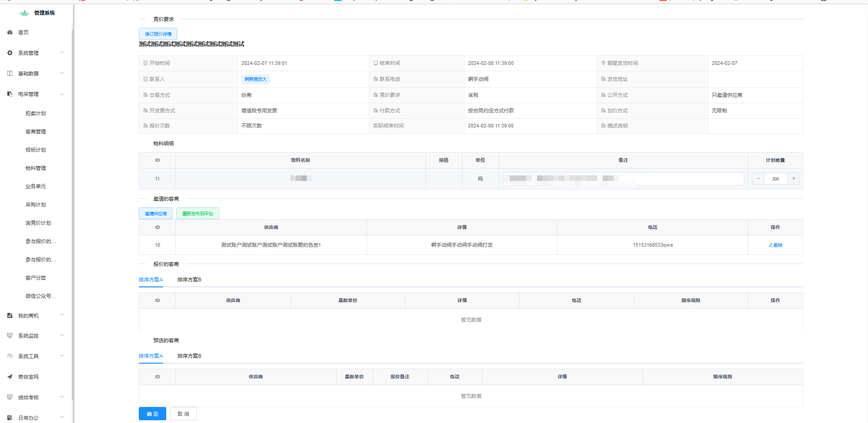Click the 计划数量 value field showing 300
This screenshot has height=423, width=868.
pos(775,179)
